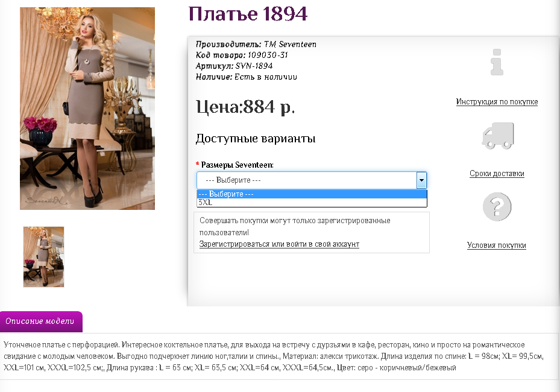Click the Платье 1894 product title
560x392 pixels.
248,13
